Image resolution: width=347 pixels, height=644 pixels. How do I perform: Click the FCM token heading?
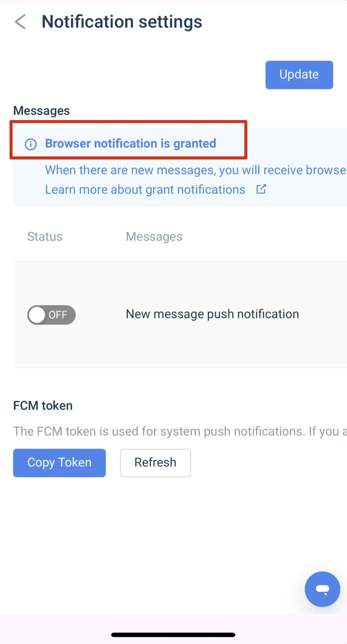[43, 406]
